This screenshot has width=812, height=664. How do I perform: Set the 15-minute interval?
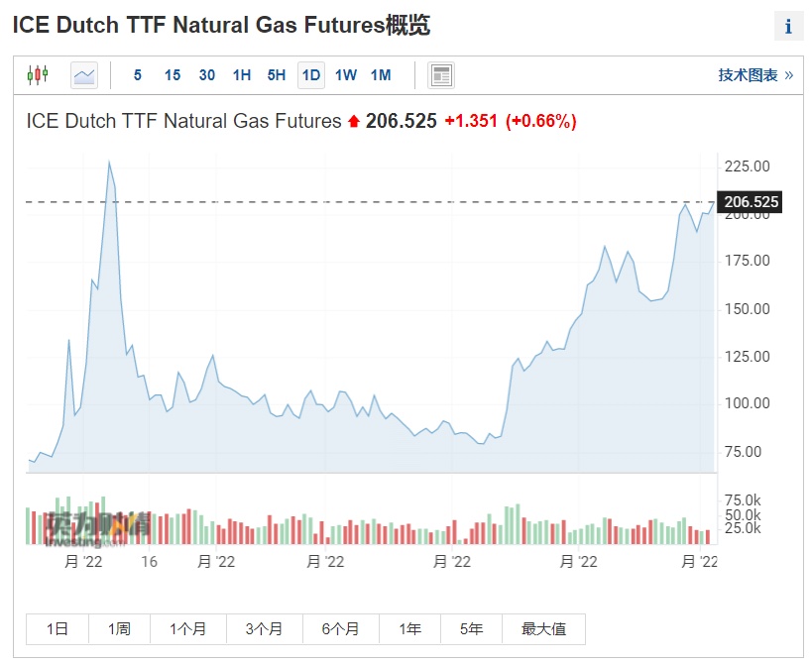(173, 74)
